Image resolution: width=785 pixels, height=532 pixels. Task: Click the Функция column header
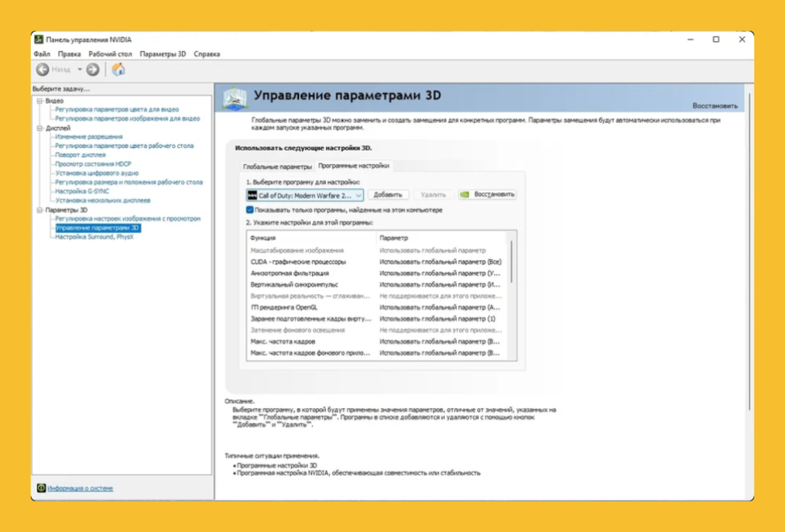click(x=311, y=238)
